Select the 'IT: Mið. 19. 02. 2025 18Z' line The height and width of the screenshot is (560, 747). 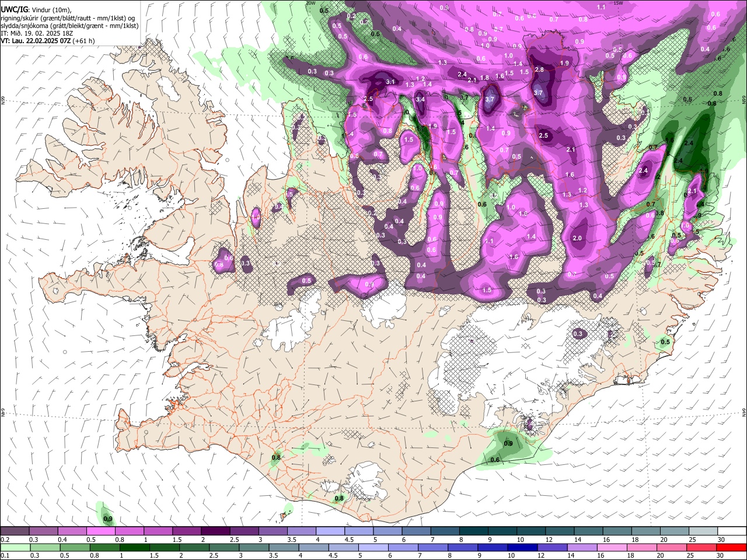[x=37, y=33]
